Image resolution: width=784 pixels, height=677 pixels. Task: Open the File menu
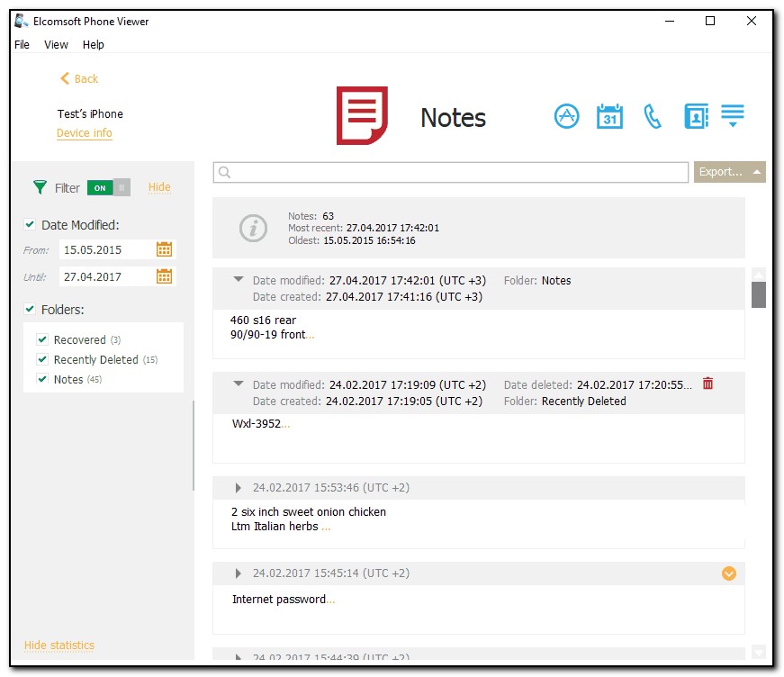(x=22, y=44)
